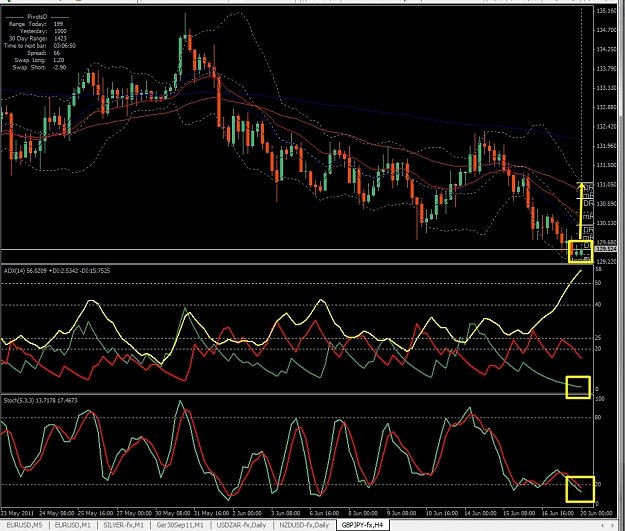Click the Stochastic scale value 100
This screenshot has height=531, width=625.
[599, 399]
